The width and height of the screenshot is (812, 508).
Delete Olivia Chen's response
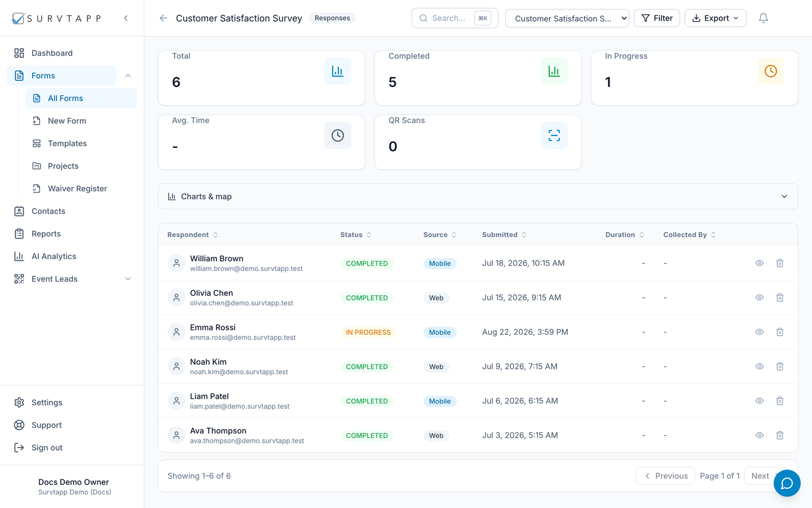[780, 297]
